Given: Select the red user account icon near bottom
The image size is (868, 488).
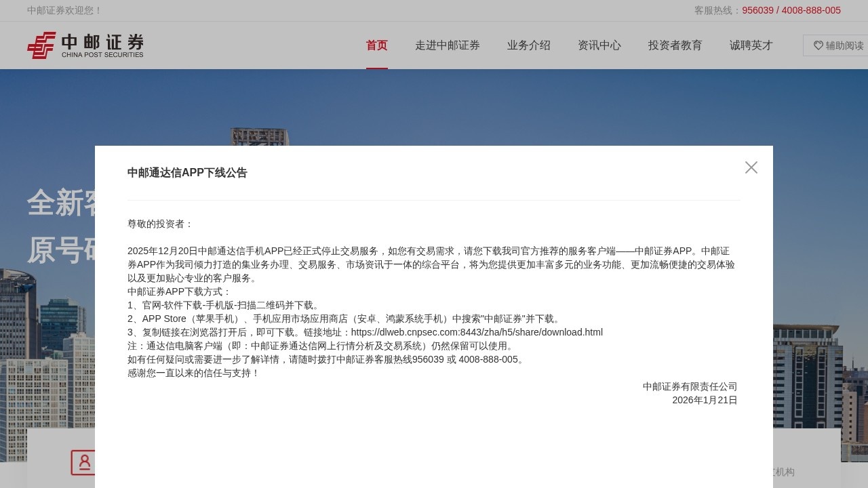Looking at the screenshot, I should 85,463.
